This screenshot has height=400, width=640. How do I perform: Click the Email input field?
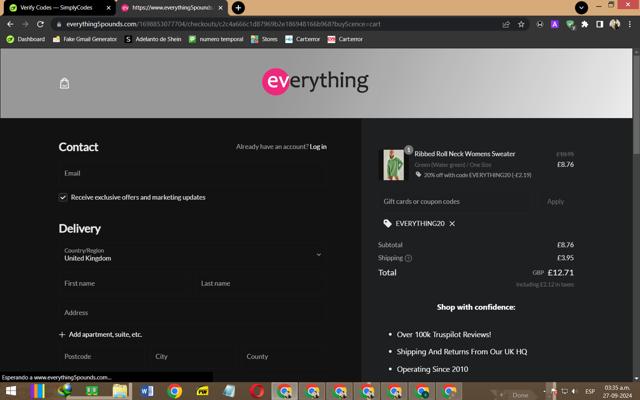(193, 173)
